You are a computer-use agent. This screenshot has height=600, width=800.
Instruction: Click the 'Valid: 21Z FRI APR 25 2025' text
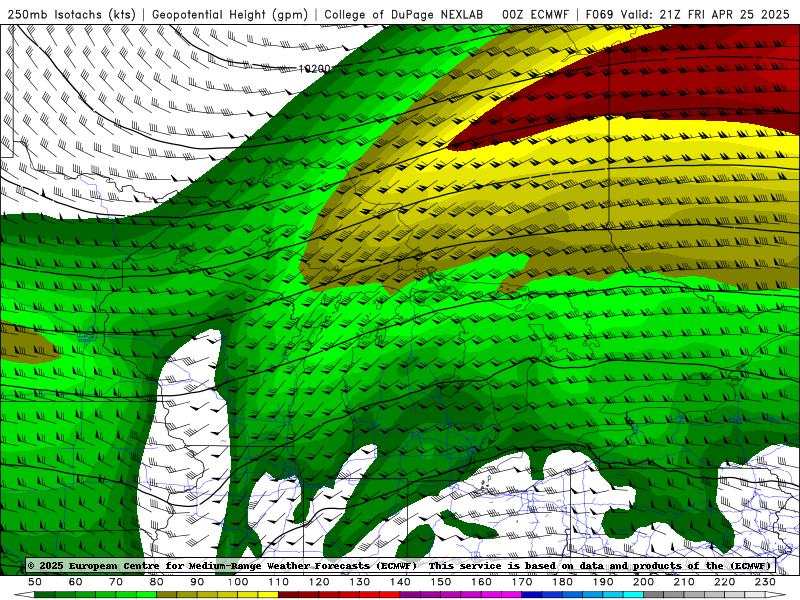click(x=705, y=15)
